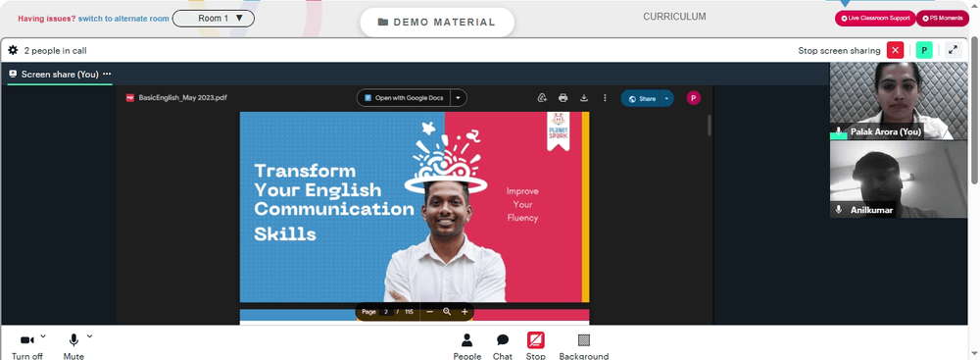Image resolution: width=980 pixels, height=360 pixels.
Task: Click the current page number field
Action: tap(386, 311)
